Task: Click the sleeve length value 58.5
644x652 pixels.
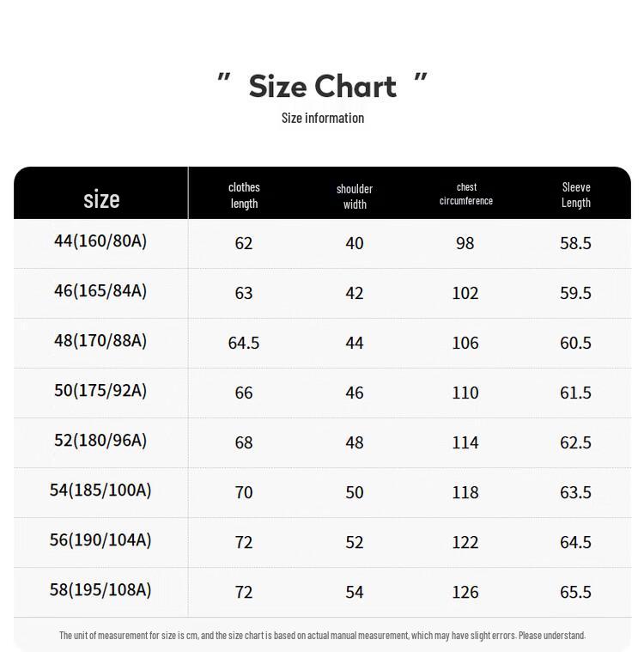Action: tap(575, 243)
